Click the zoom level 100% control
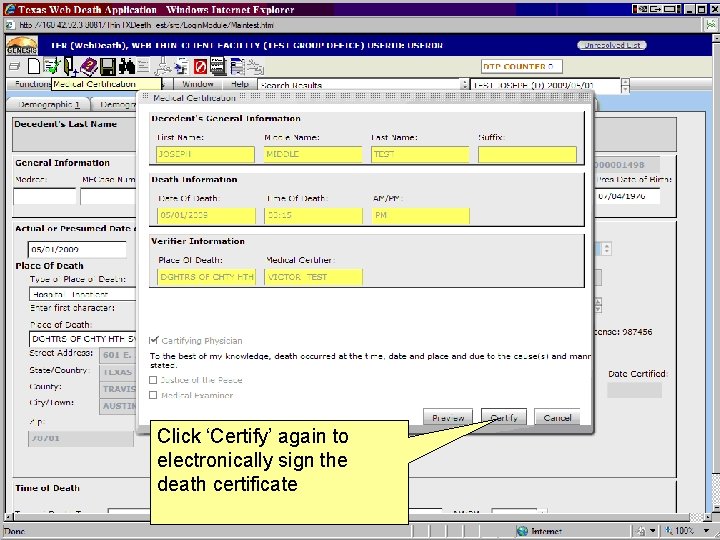The height and width of the screenshot is (540, 720). [x=685, y=531]
